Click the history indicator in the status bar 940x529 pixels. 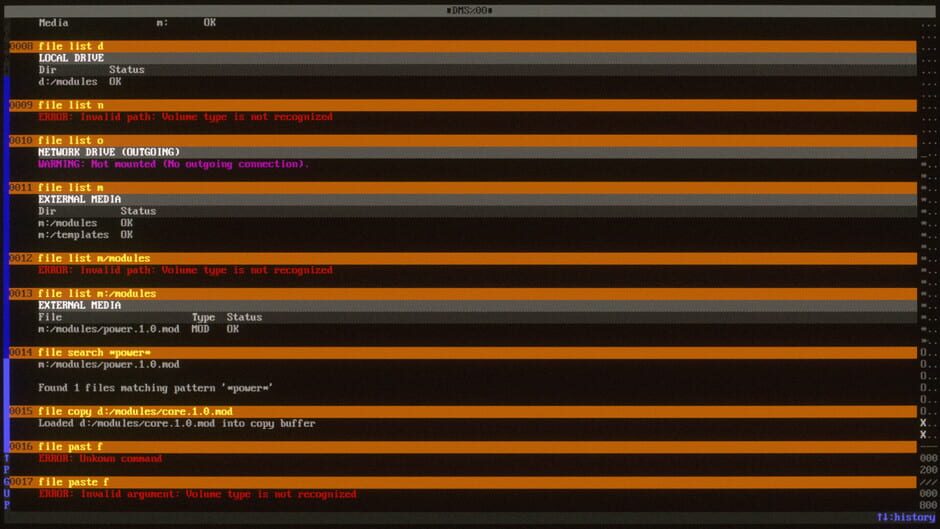point(905,517)
